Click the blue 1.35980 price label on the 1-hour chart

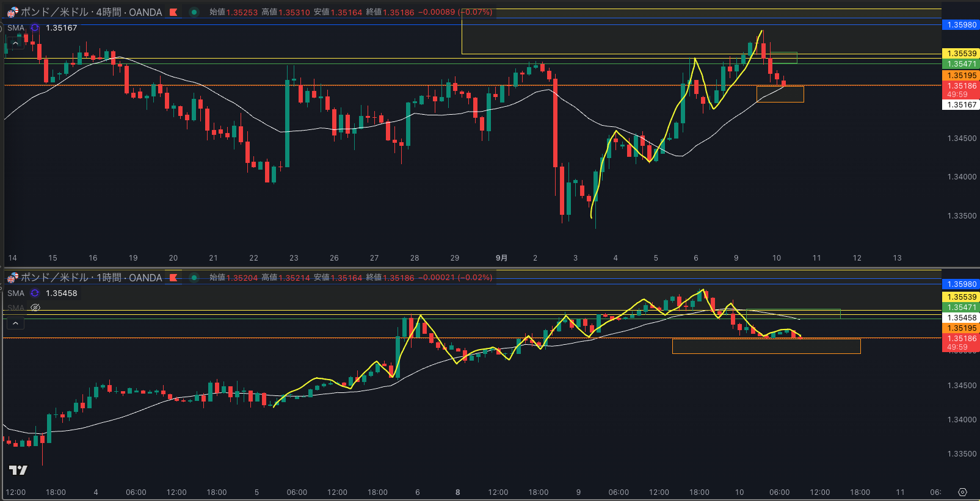point(961,284)
